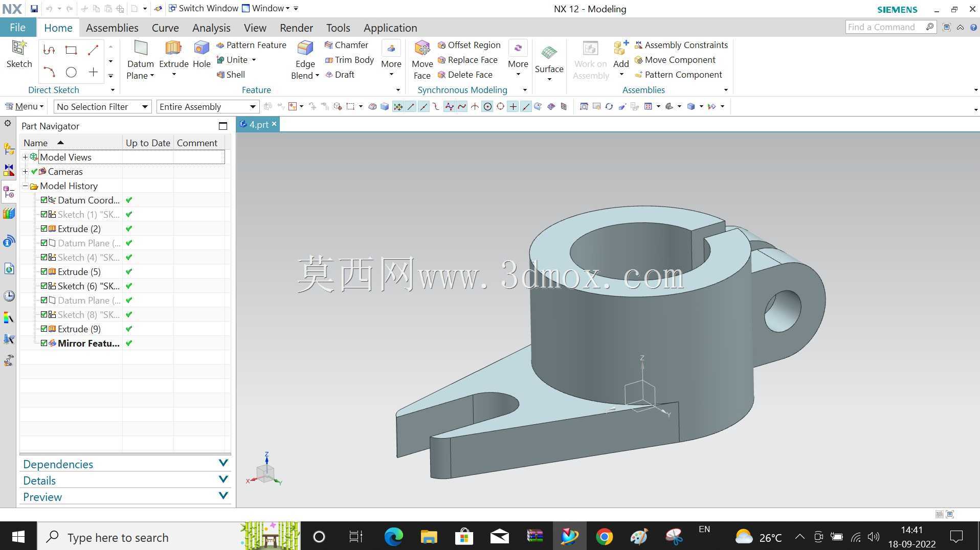Open the No Selection Filter dropdown
The image size is (980, 550).
click(102, 106)
